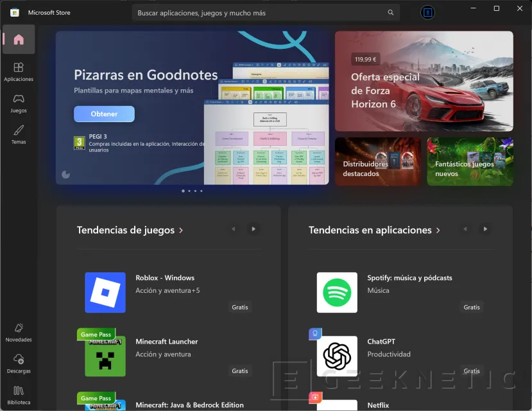532x411 pixels.
Task: Select second carousel dot indicator
Action: tap(189, 191)
